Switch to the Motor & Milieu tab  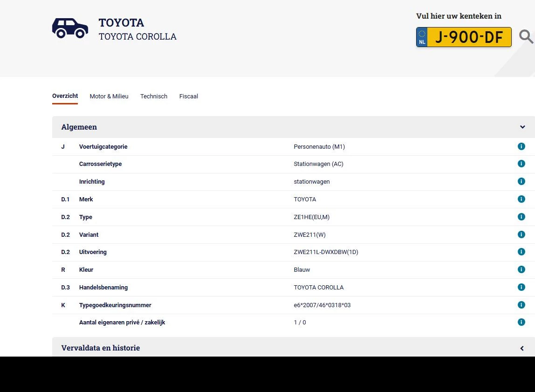pos(109,96)
